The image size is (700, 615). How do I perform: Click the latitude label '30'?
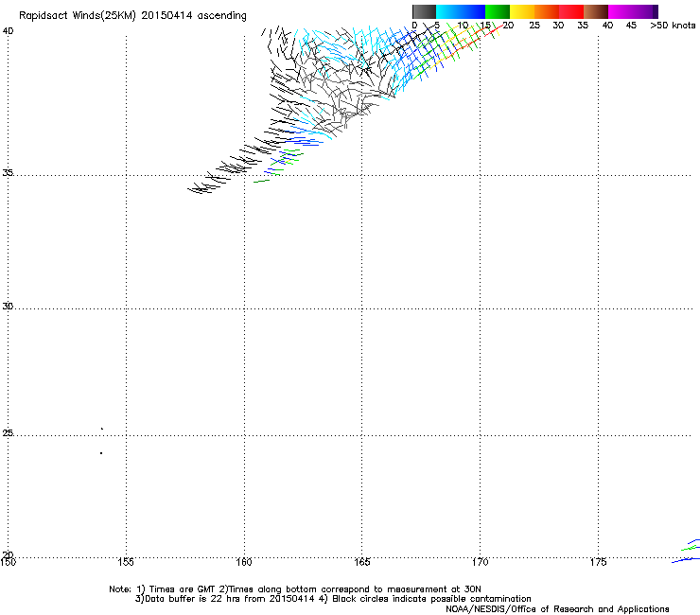coord(8,307)
